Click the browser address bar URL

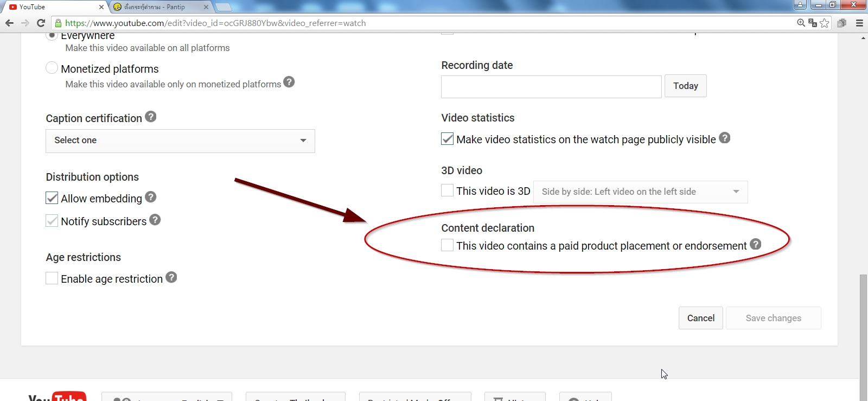215,23
